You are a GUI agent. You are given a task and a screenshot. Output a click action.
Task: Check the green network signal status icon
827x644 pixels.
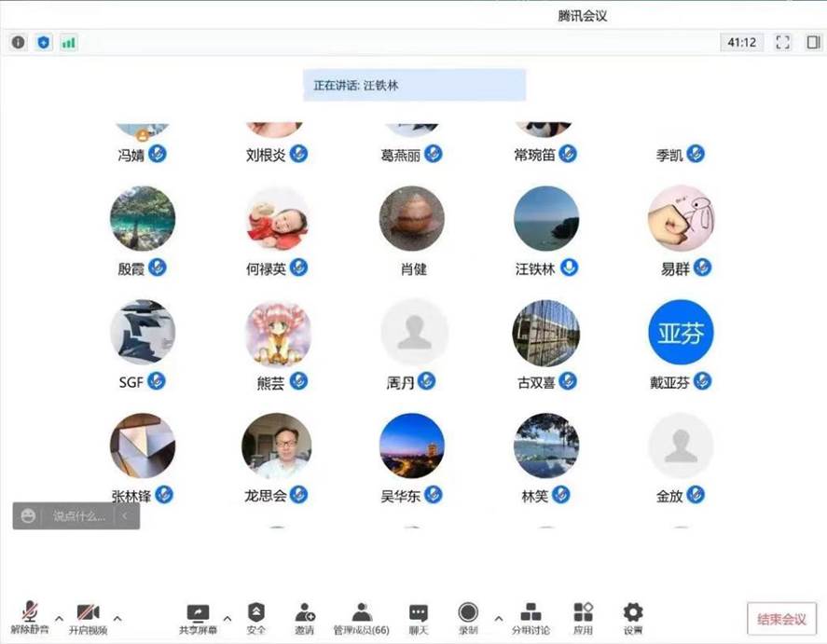pos(69,43)
